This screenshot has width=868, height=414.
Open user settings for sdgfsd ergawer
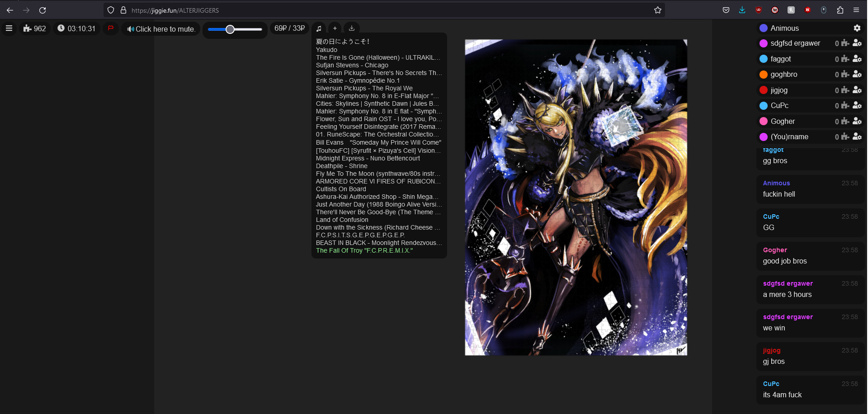coord(857,43)
